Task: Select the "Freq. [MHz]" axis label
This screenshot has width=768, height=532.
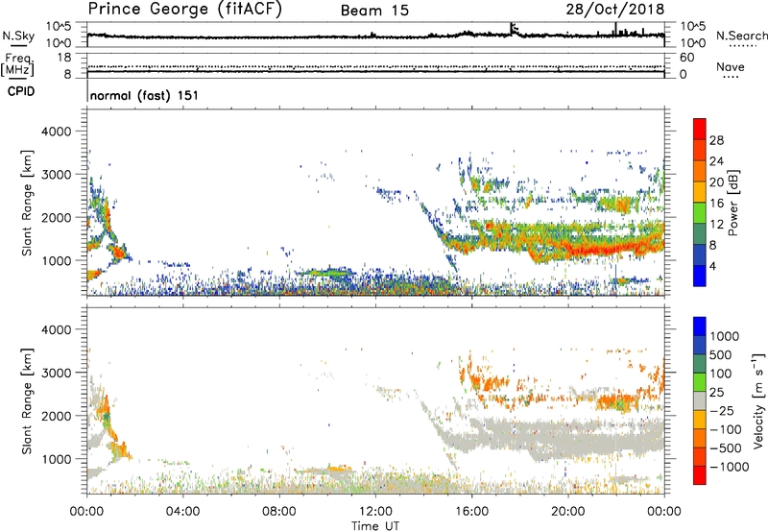Action: (x=17, y=64)
